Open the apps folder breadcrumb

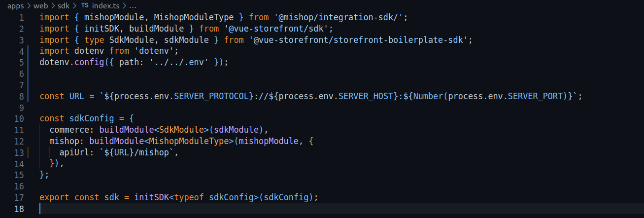tap(16, 5)
